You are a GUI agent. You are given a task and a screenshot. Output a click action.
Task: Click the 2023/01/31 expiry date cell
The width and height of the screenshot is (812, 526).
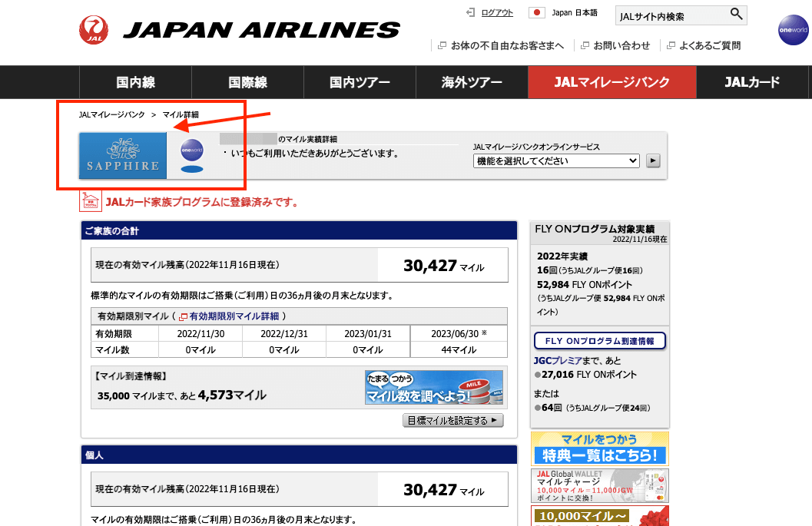[x=368, y=334]
